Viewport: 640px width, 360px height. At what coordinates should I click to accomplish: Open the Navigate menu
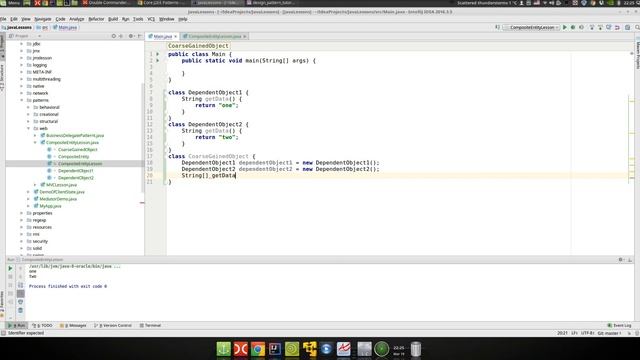[x=42, y=19]
